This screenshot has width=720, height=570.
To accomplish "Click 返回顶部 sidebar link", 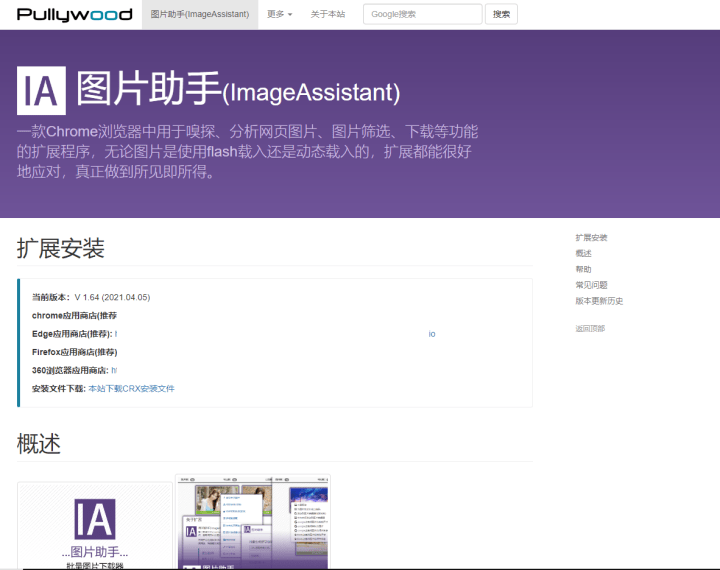I will [x=590, y=328].
